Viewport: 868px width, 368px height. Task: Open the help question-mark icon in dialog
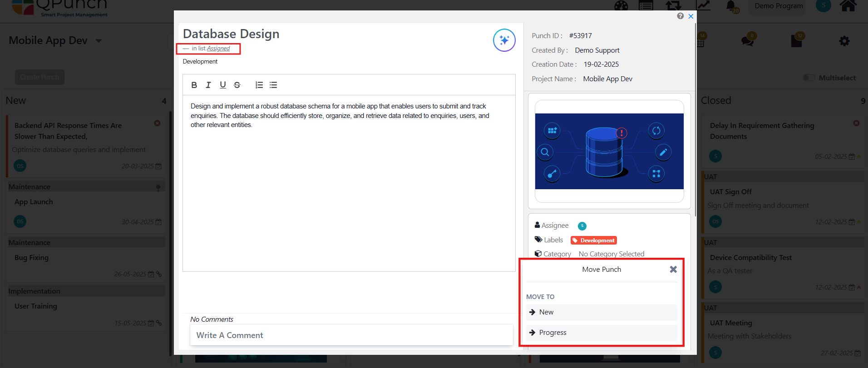pyautogui.click(x=680, y=16)
